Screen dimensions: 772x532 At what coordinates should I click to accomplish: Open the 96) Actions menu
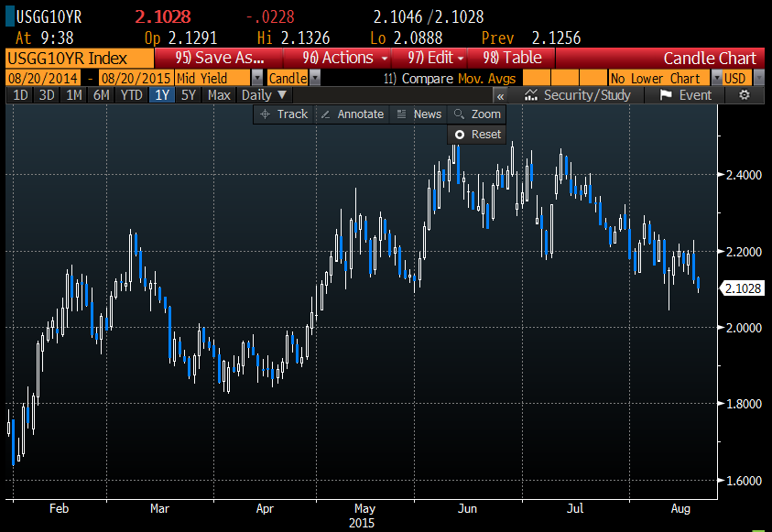pos(344,58)
